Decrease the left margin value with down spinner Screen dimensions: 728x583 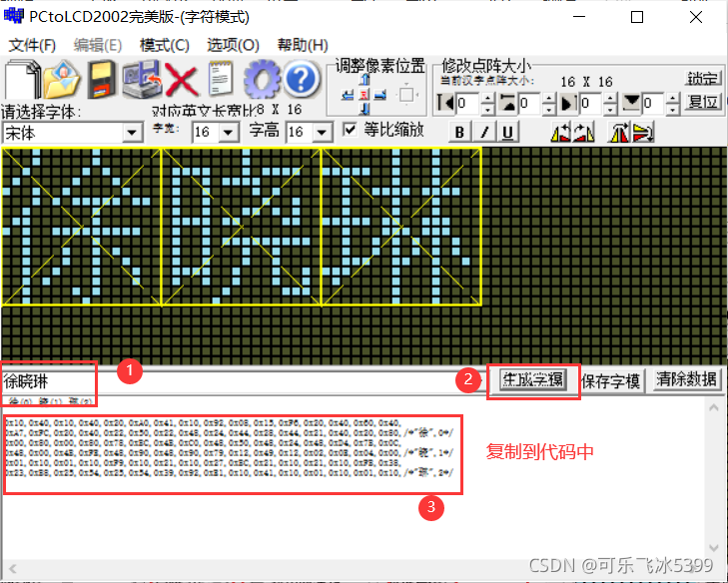(x=487, y=109)
